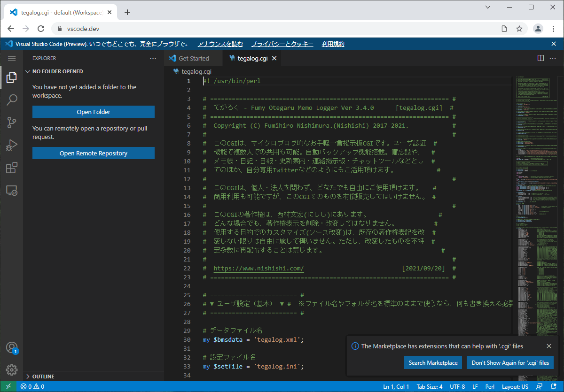Open the Explorer view in activity bar
Viewport: 564px width, 392px height.
tap(12, 77)
